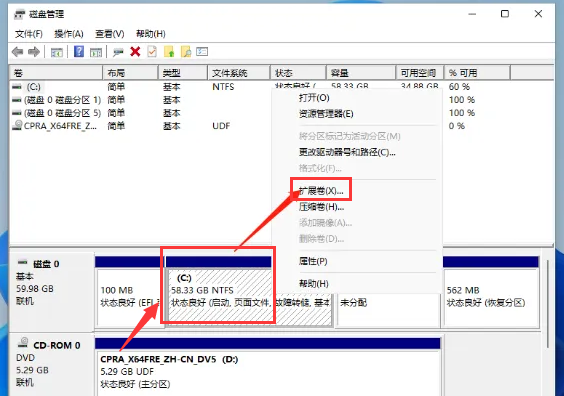
Task: Sort by the 状态 column header
Action: [298, 73]
